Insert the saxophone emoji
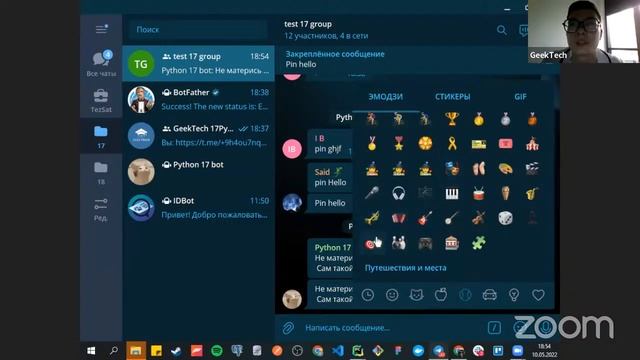 tap(532, 193)
